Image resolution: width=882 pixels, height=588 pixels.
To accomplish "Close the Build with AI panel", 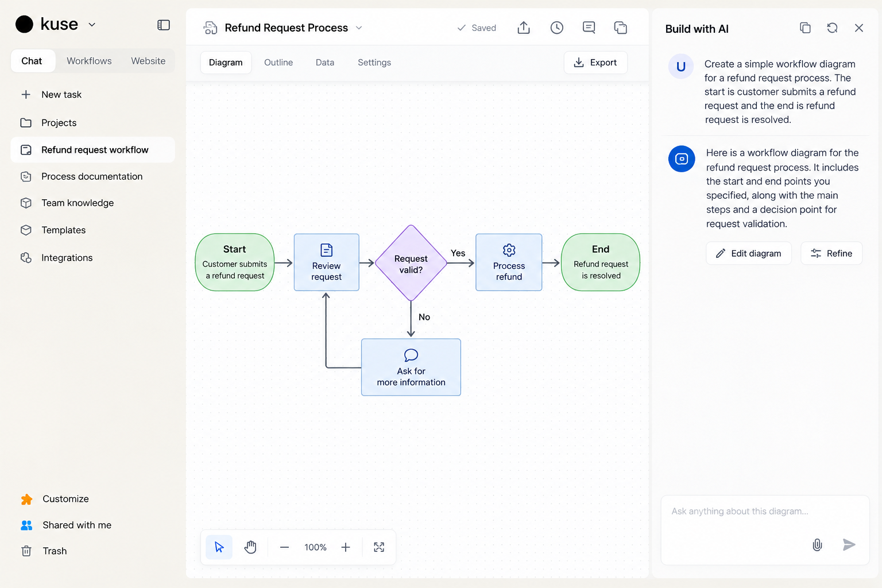I will [859, 28].
